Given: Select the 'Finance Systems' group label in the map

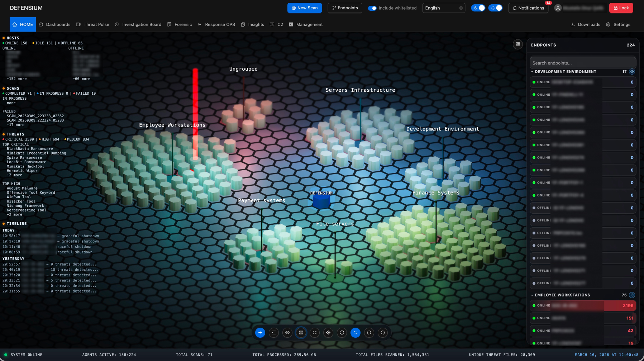Looking at the screenshot, I should pos(436,193).
